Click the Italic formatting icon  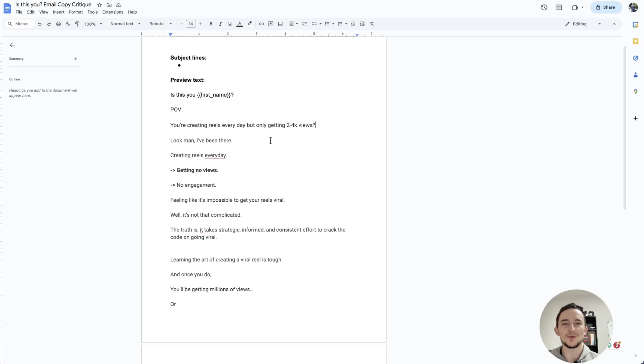pos(220,23)
